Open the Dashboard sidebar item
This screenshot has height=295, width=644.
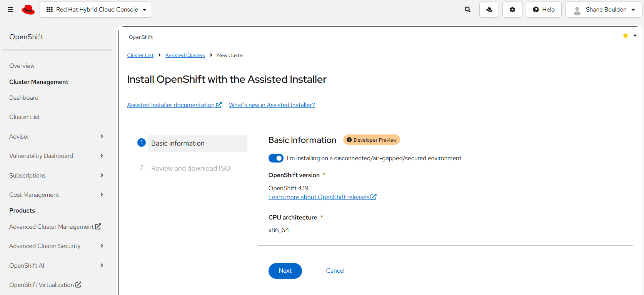click(24, 98)
